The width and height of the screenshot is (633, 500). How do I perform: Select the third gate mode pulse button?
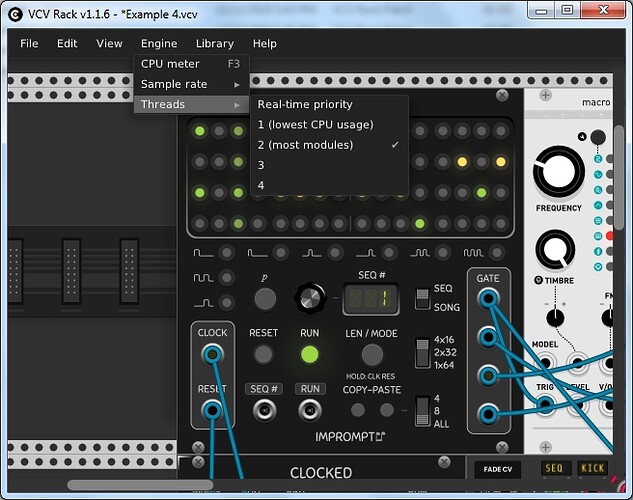coord(335,253)
